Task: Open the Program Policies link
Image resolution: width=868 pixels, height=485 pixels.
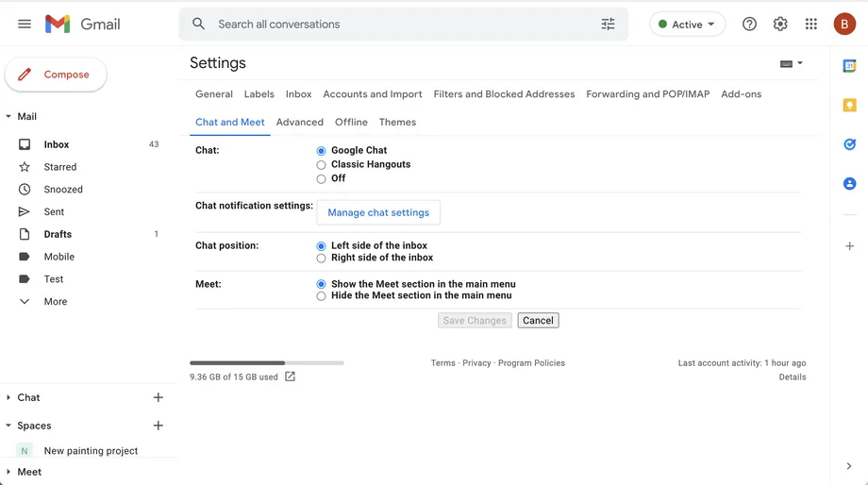Action: tap(531, 363)
